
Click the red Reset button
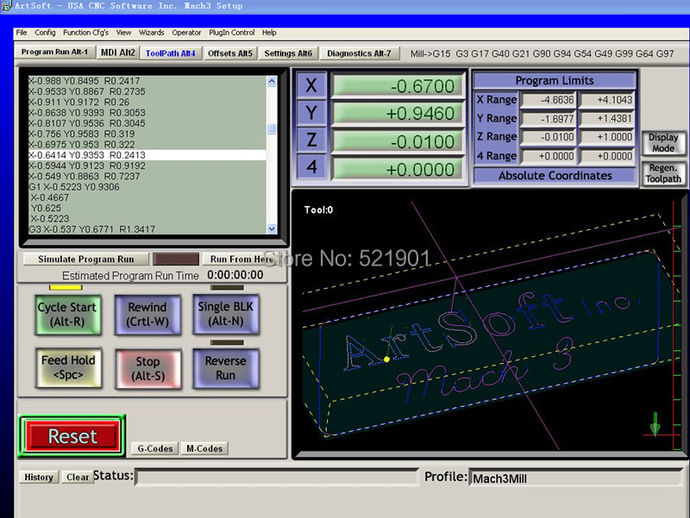tap(72, 436)
